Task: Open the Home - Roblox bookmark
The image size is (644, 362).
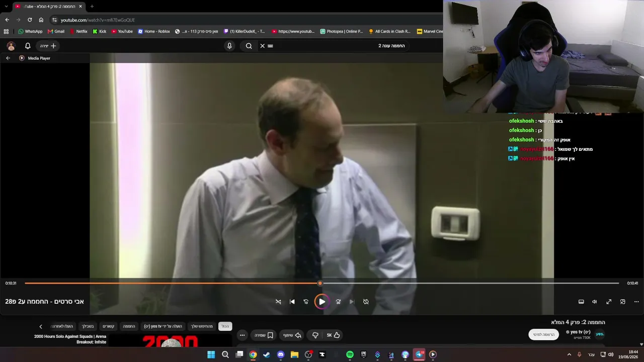Action: point(154,31)
